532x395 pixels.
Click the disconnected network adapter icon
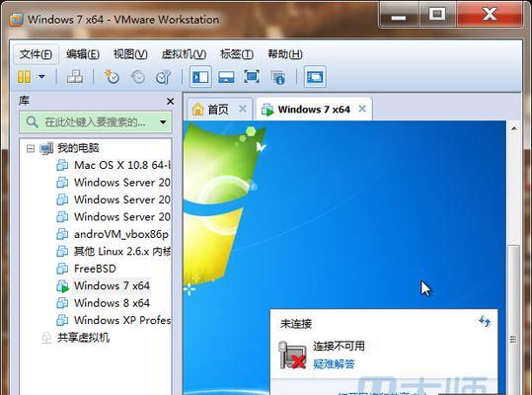(292, 355)
